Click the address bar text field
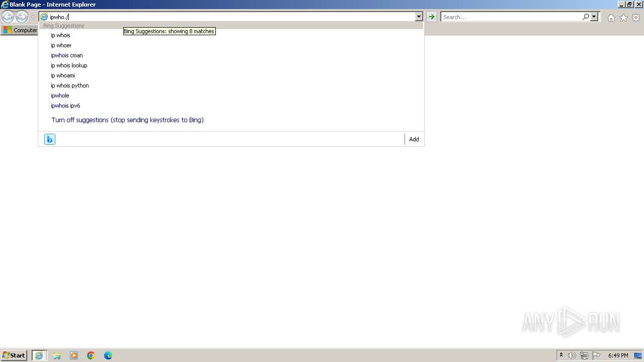This screenshot has height=362, width=644. pyautogui.click(x=232, y=17)
